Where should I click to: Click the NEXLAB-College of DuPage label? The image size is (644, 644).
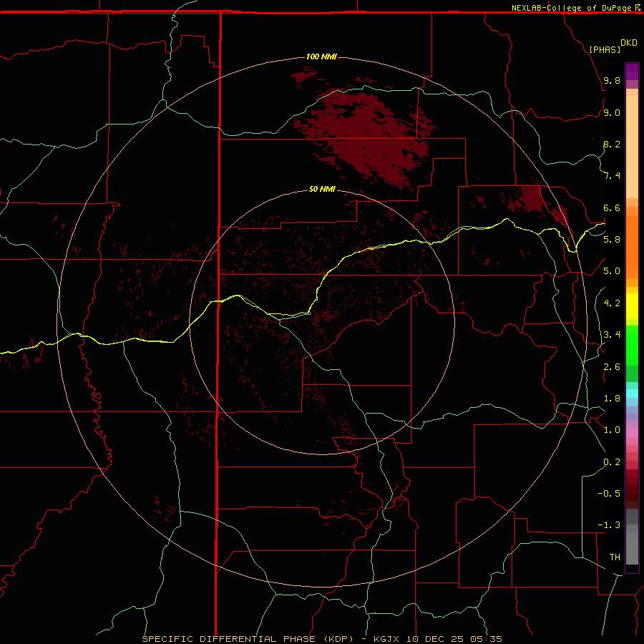point(571,8)
